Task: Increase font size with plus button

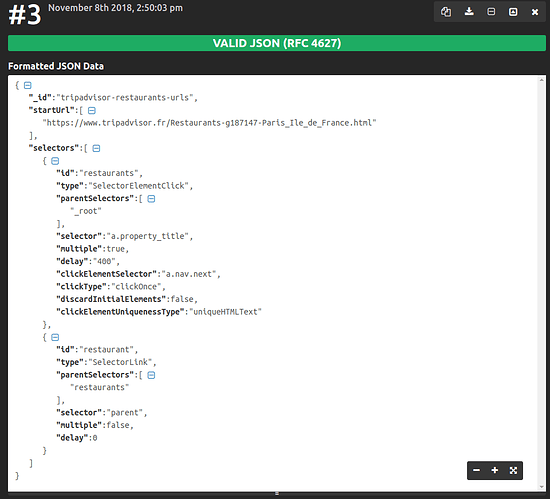Action: tap(495, 470)
